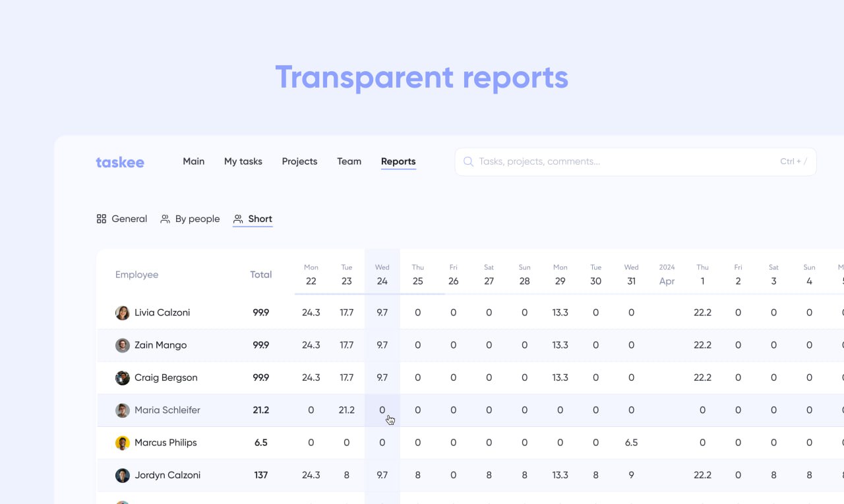Click the Total column header
The width and height of the screenshot is (844, 504).
pyautogui.click(x=261, y=275)
